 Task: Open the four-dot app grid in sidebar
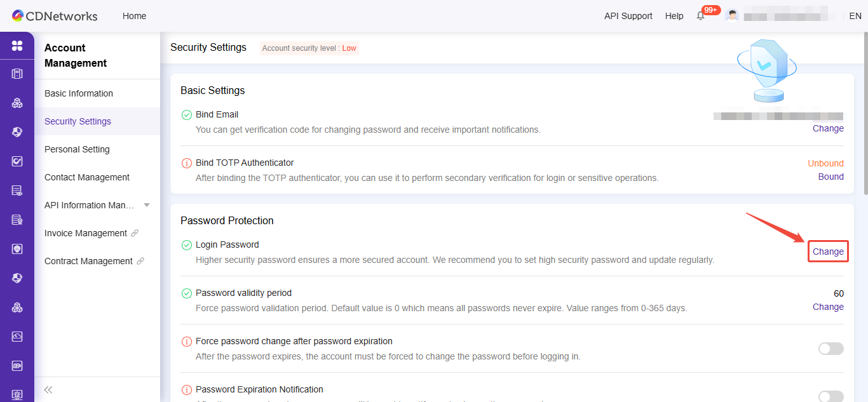pos(17,46)
